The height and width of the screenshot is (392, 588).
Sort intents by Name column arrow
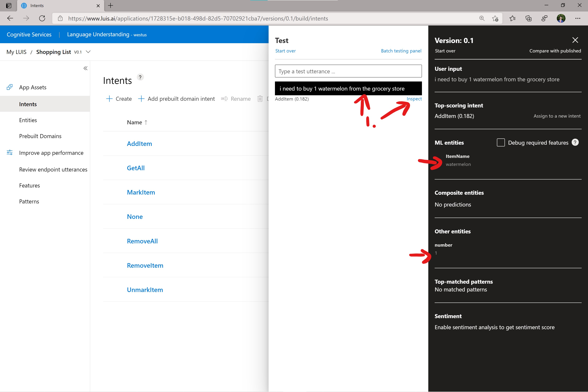tap(146, 123)
